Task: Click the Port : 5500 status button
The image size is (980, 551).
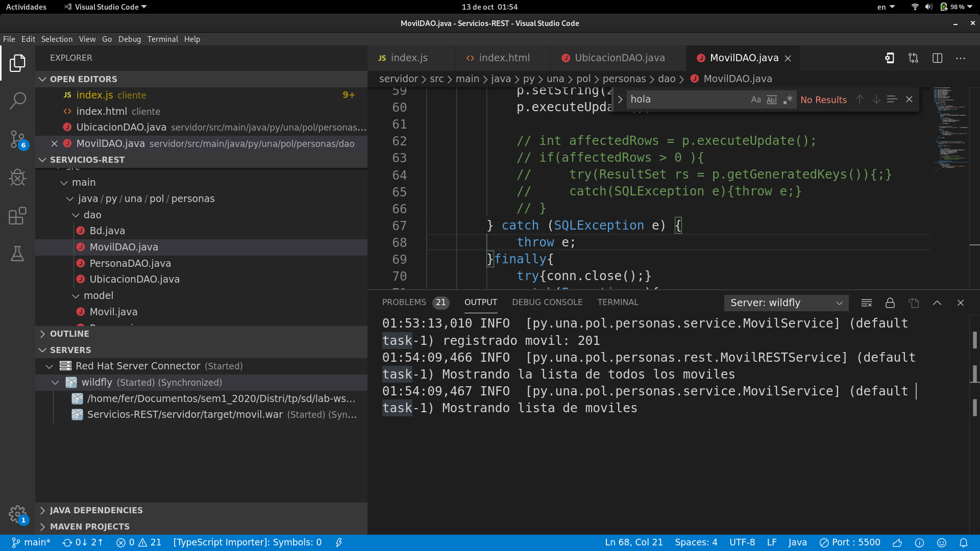Action: (850, 543)
